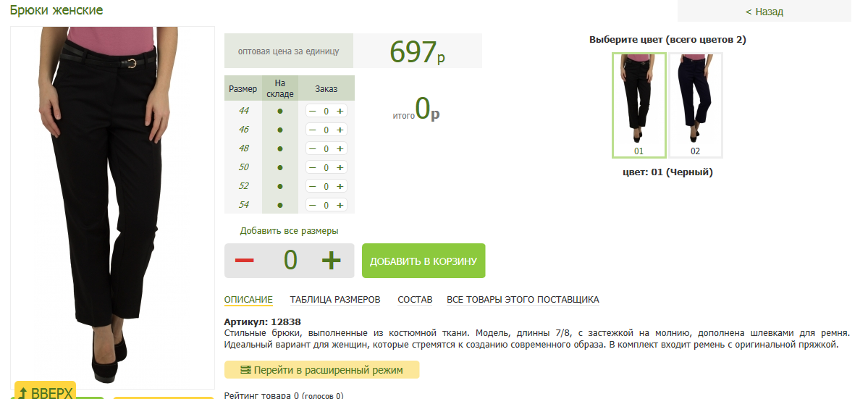
Task: Decrease quantity for size 46
Action: tap(312, 130)
